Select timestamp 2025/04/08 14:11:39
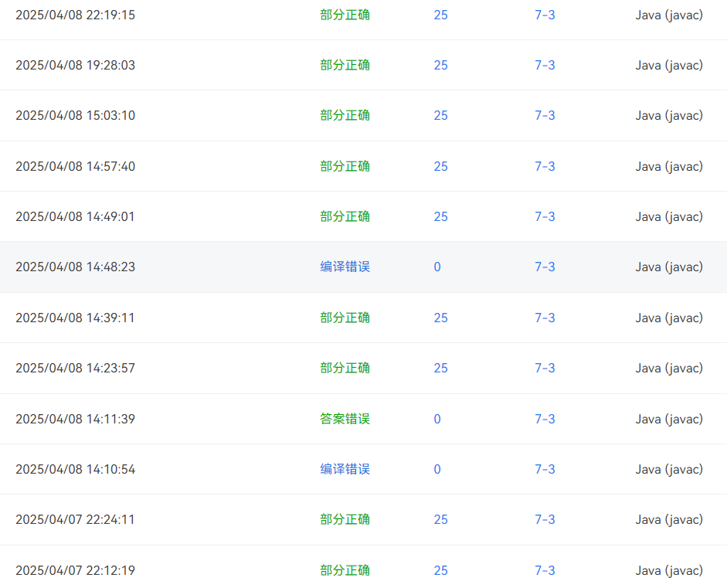 click(x=75, y=419)
